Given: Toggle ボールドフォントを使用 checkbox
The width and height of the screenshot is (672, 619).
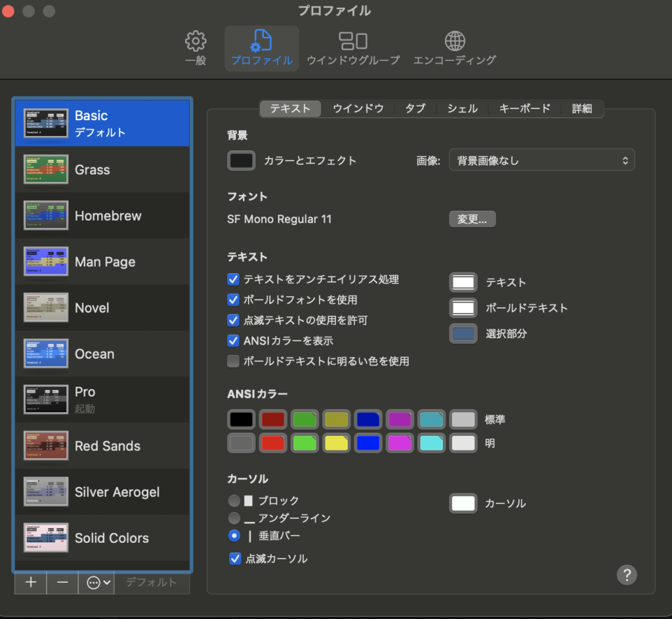Looking at the screenshot, I should point(233,299).
